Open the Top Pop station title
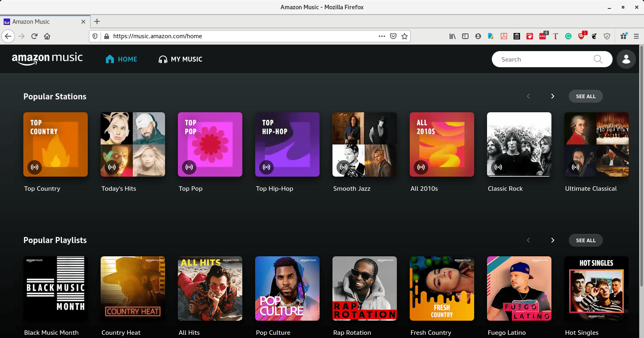The width and height of the screenshot is (644, 338). point(191,189)
